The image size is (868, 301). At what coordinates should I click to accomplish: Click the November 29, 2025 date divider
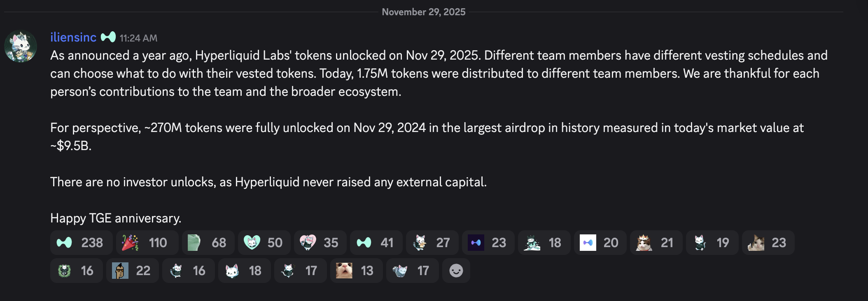coord(424,12)
